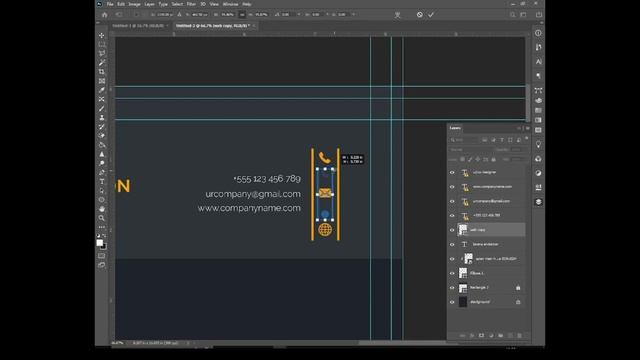This screenshot has height=360, width=640.
Task: Hide the urcompany@gmail.com layer
Action: coord(452,201)
